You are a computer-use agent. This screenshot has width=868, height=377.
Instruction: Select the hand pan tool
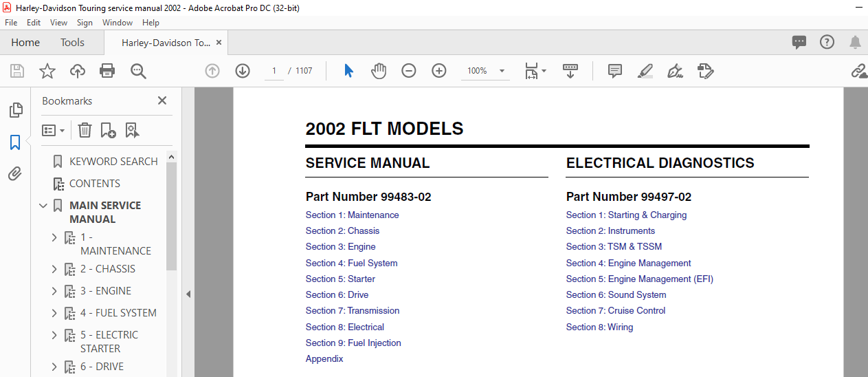pos(379,71)
